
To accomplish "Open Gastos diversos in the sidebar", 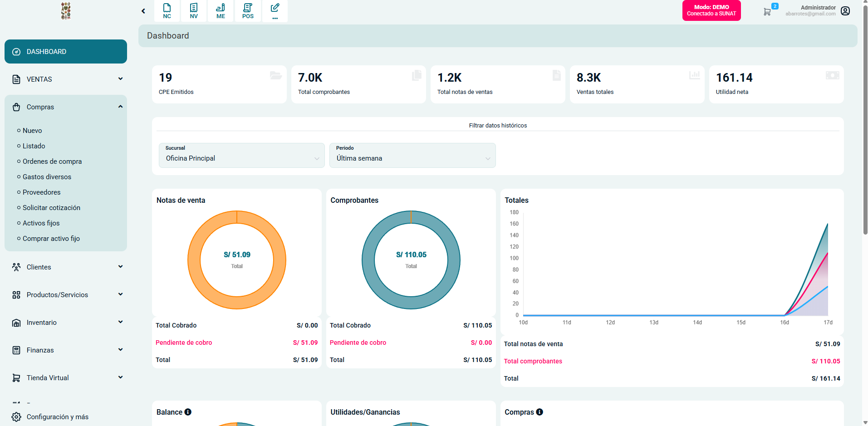I will [x=47, y=177].
